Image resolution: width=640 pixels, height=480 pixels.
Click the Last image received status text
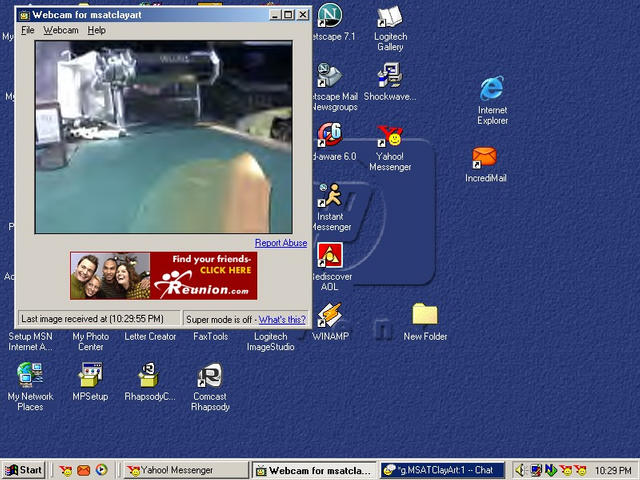(x=92, y=319)
